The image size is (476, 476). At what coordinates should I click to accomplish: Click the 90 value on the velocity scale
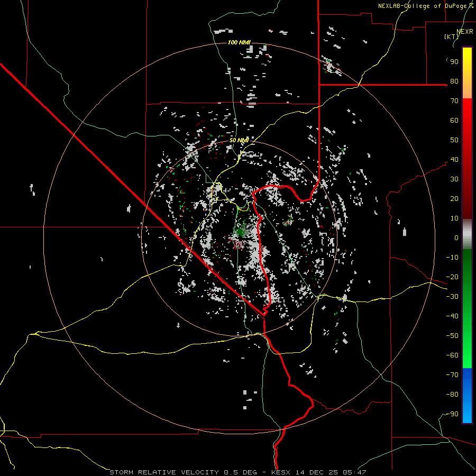point(454,62)
